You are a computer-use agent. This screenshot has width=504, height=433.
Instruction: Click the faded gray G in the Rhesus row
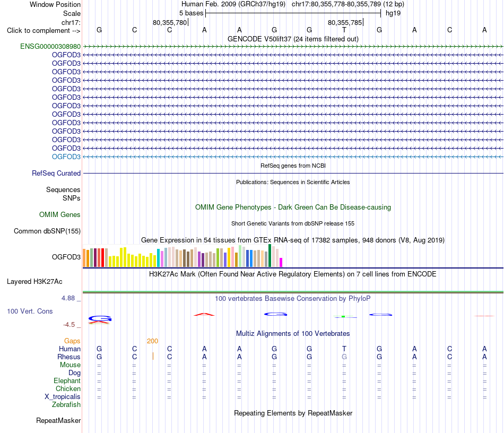pyautogui.click(x=344, y=357)
